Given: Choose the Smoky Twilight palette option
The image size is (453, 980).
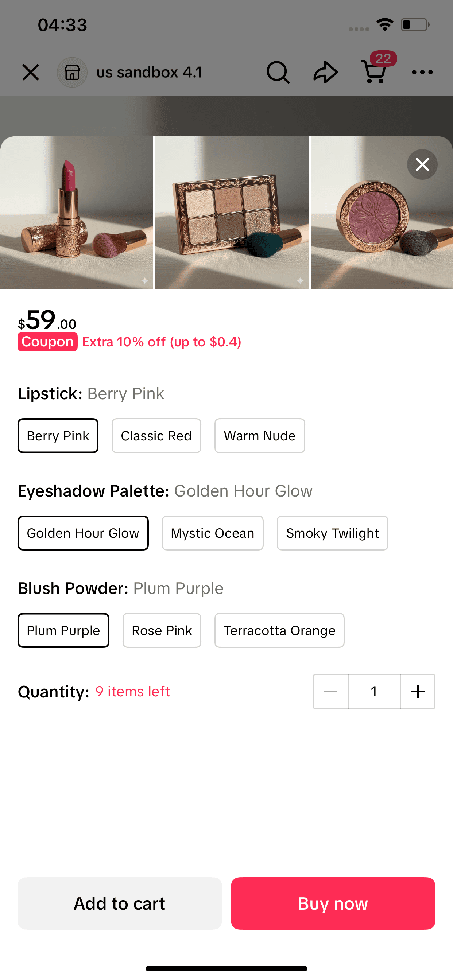Looking at the screenshot, I should [332, 533].
